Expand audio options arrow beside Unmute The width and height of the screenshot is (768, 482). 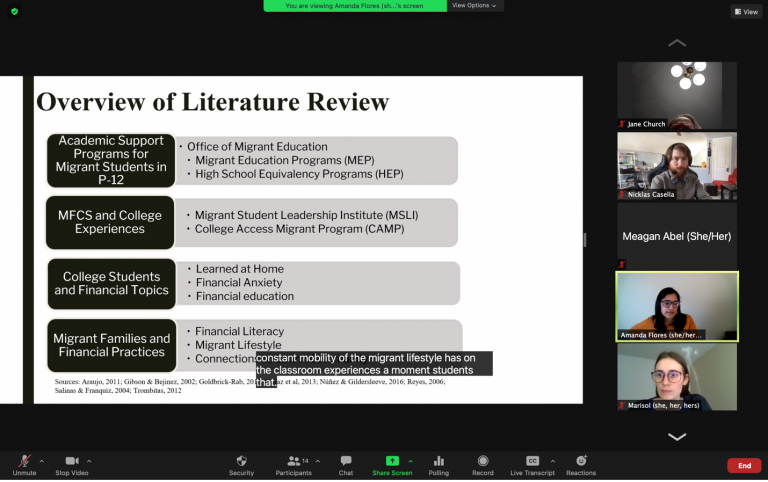(42, 461)
